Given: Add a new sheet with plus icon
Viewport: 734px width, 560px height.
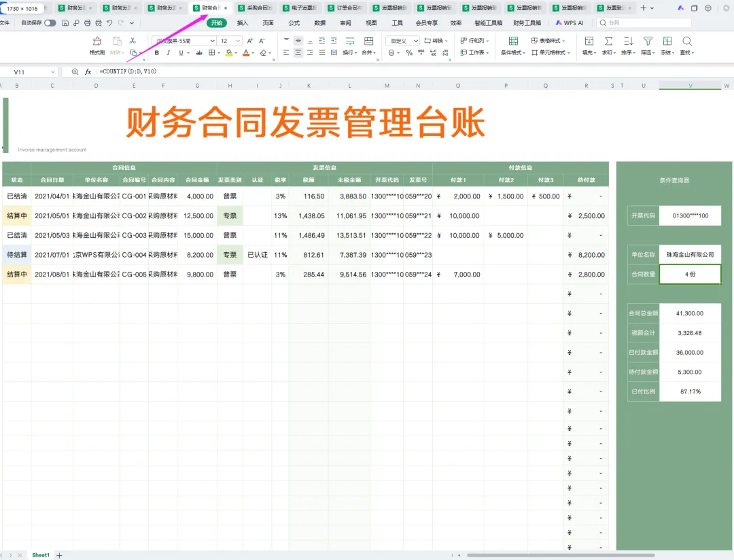Looking at the screenshot, I should (59, 555).
